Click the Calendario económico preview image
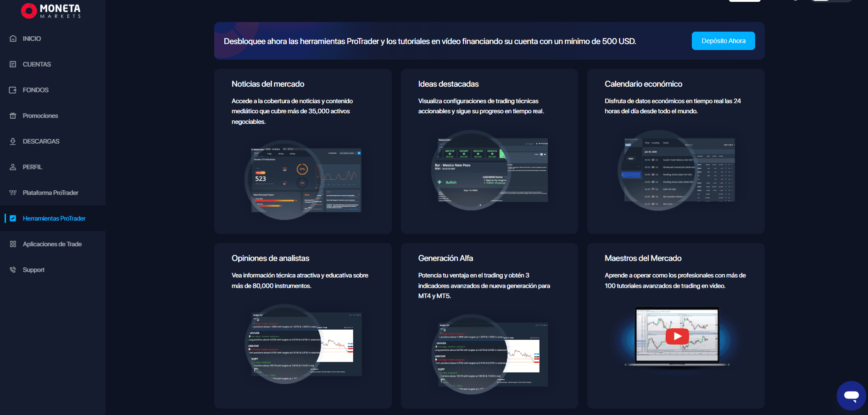Screen dimensions: 868x415 click(676, 170)
